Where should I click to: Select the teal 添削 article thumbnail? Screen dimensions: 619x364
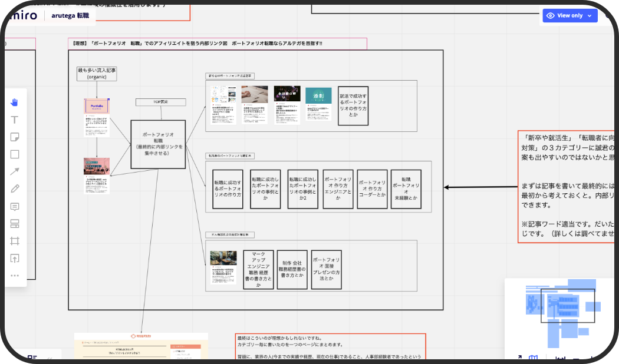(x=318, y=104)
